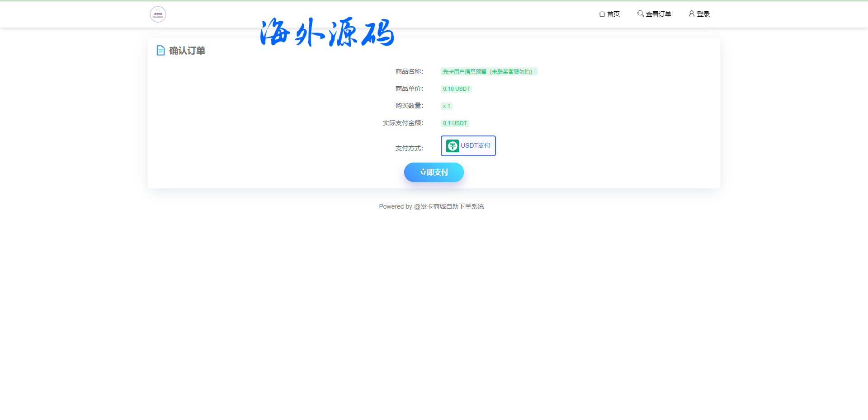Image resolution: width=868 pixels, height=420 pixels.
Task: Click the green product name tag
Action: [488, 72]
